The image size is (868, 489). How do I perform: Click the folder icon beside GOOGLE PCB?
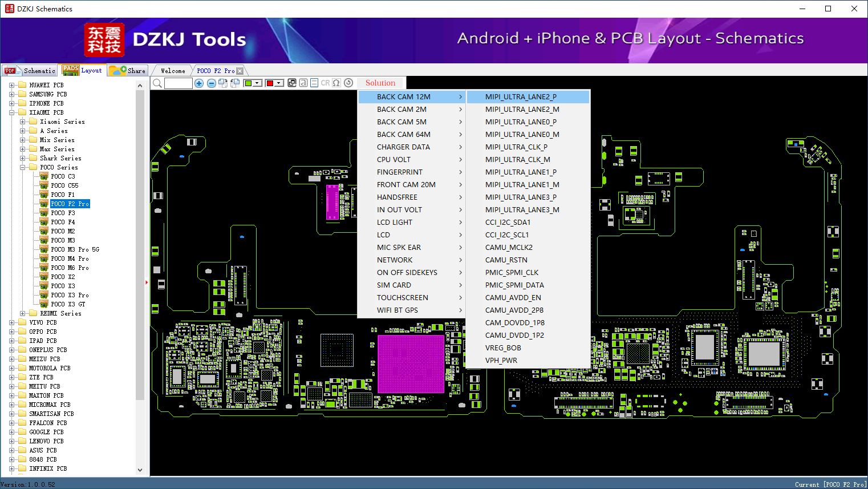pos(22,432)
